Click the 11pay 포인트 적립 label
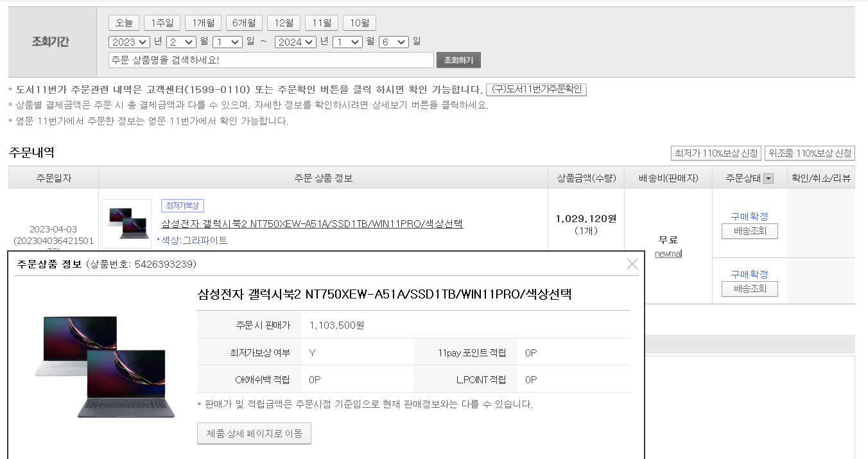 (x=472, y=352)
